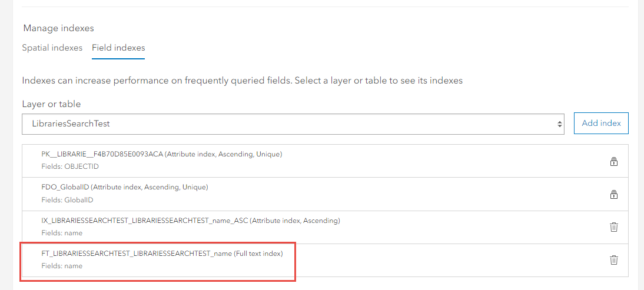The image size is (644, 290).
Task: Select the FT_LIBRARIESSEARCHTEST Full text index title
Action: point(162,254)
